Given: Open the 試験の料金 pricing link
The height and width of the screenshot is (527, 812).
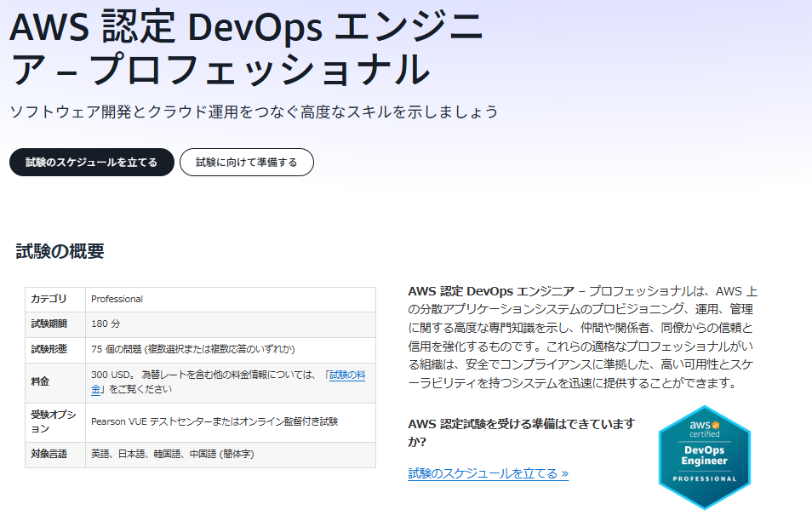Looking at the screenshot, I should [x=346, y=375].
